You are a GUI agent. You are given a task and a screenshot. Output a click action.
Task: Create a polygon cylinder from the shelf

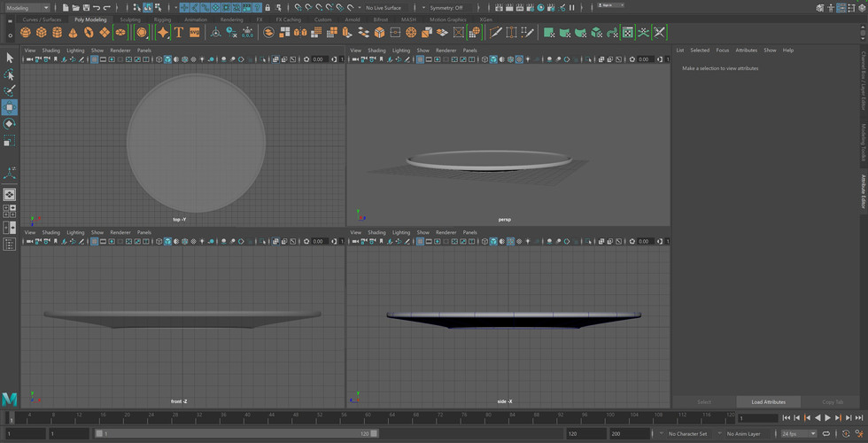point(57,33)
